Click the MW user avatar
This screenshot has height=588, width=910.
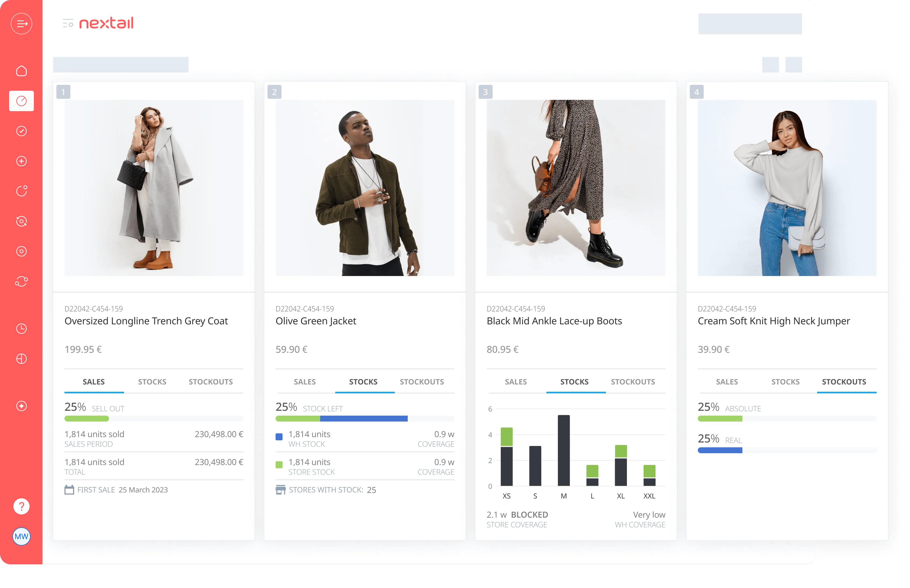tap(21, 536)
